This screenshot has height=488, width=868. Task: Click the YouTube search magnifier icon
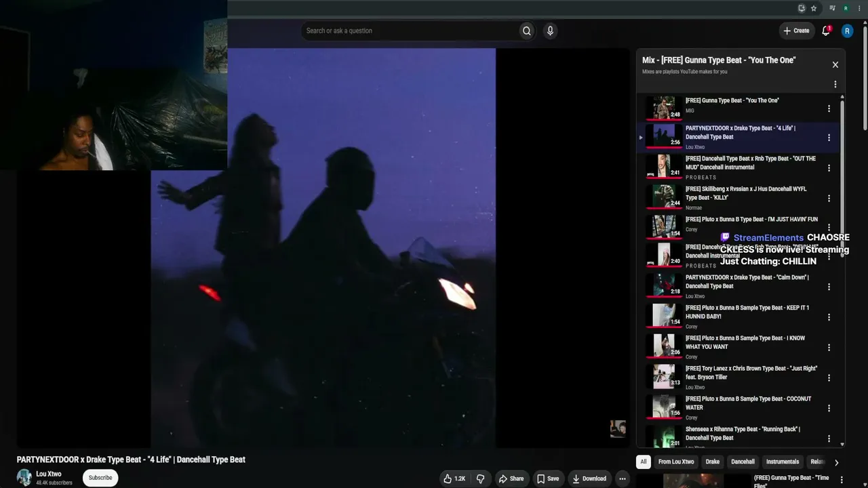[x=526, y=30]
